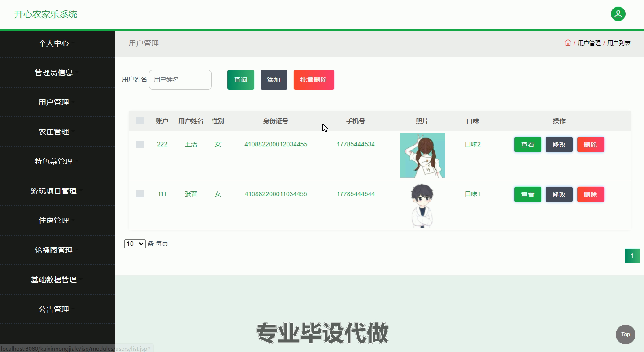Screen dimensions: 644x352
Task: Open 基础数据管理 in the sidebar
Action: tap(54, 279)
